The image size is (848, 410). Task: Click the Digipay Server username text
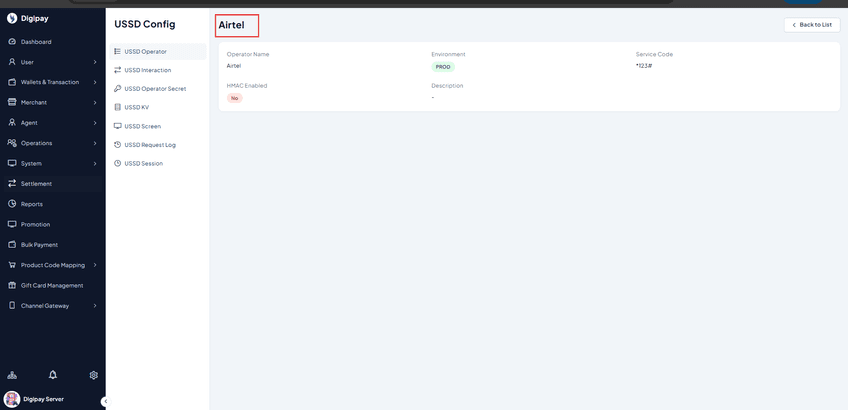click(x=43, y=399)
